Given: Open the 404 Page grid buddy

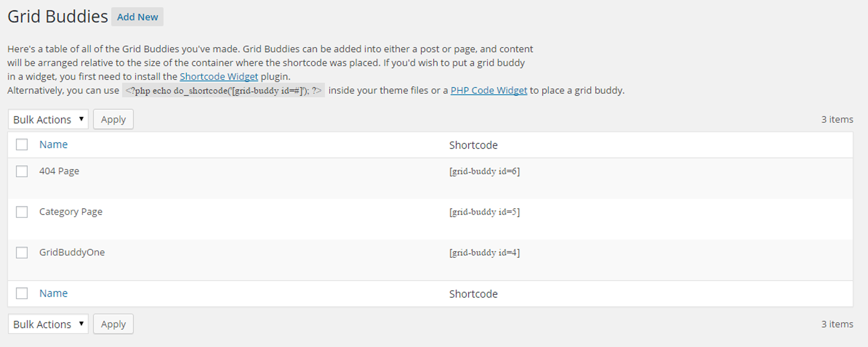Looking at the screenshot, I should tap(59, 171).
